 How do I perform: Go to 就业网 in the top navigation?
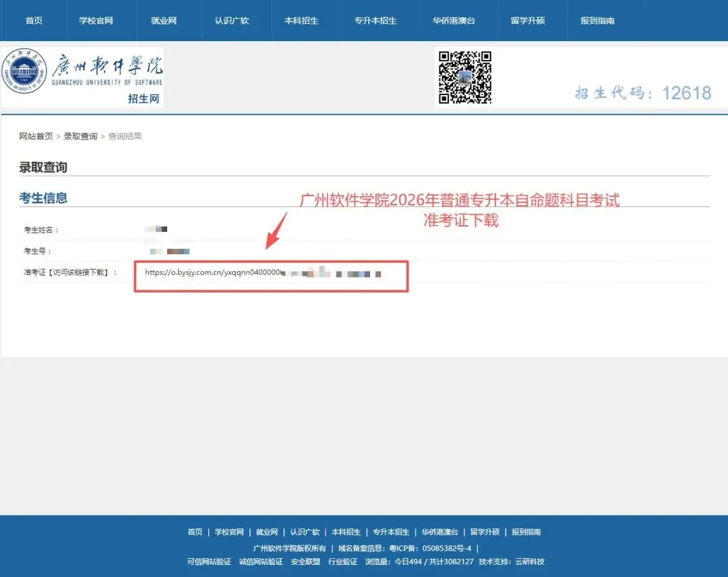(x=164, y=20)
